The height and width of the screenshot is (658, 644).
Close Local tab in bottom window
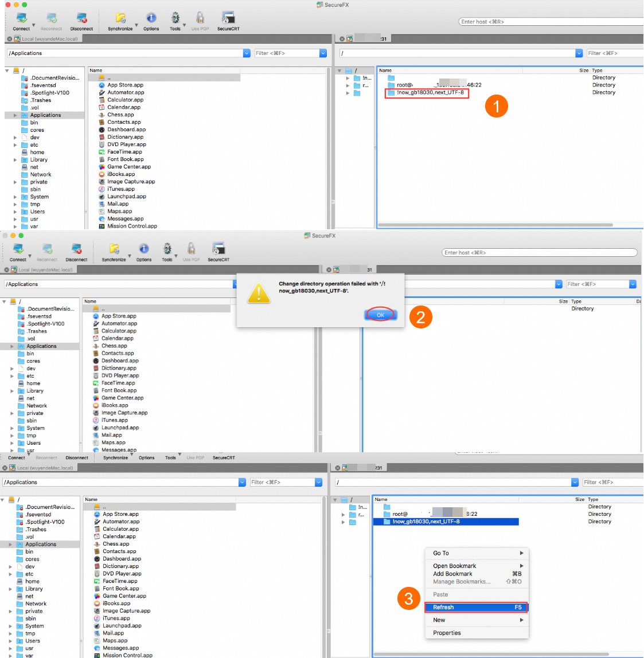(x=5, y=468)
